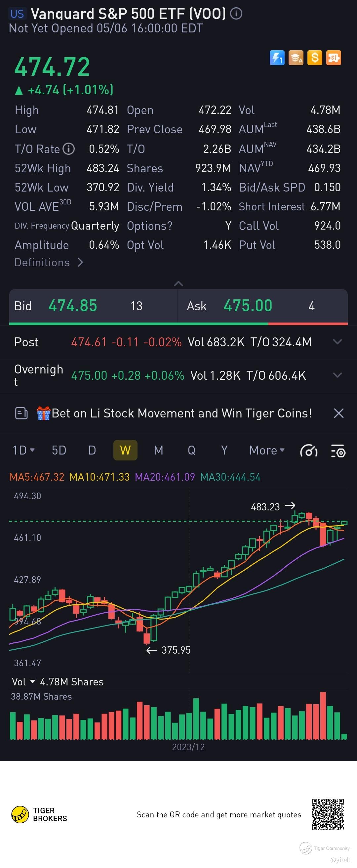The image size is (357, 868).
Task: Tap the Disc/Prem value -1.02%
Action: click(214, 206)
